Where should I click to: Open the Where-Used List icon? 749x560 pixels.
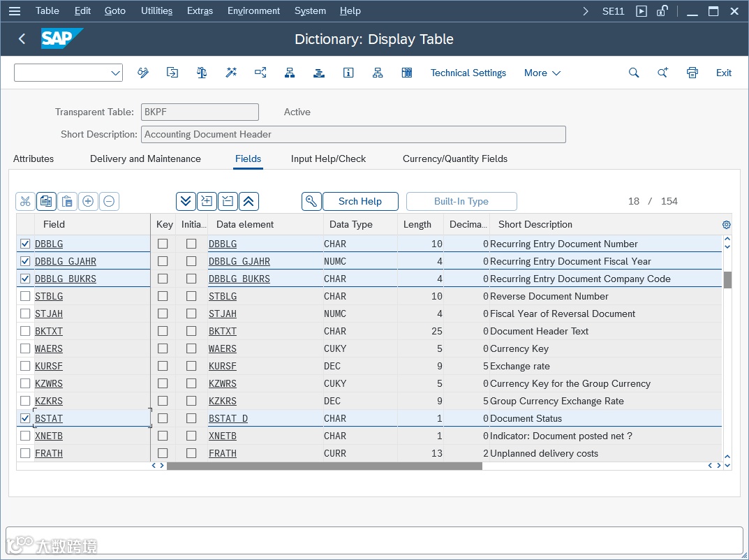click(260, 73)
